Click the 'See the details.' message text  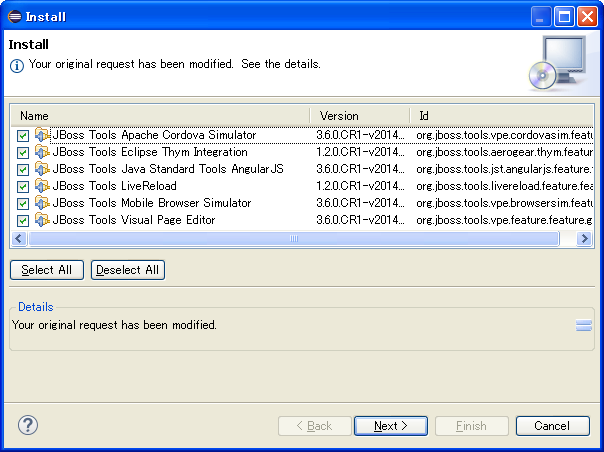(x=281, y=64)
